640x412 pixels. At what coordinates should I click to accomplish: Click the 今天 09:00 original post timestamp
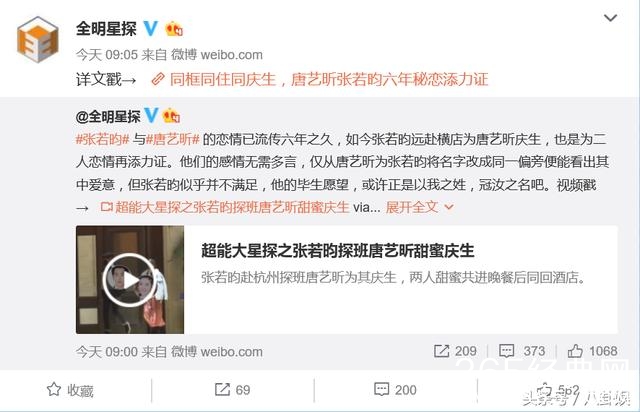pos(107,352)
